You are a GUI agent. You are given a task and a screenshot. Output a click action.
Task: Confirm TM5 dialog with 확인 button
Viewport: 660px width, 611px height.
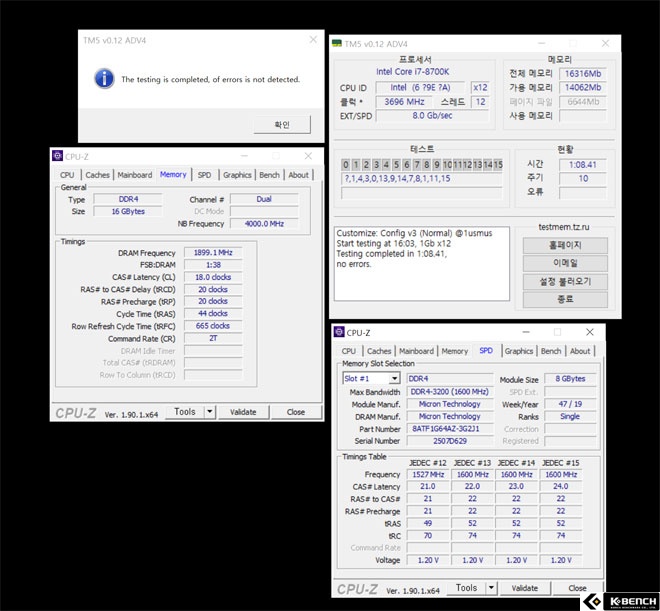[x=282, y=125]
